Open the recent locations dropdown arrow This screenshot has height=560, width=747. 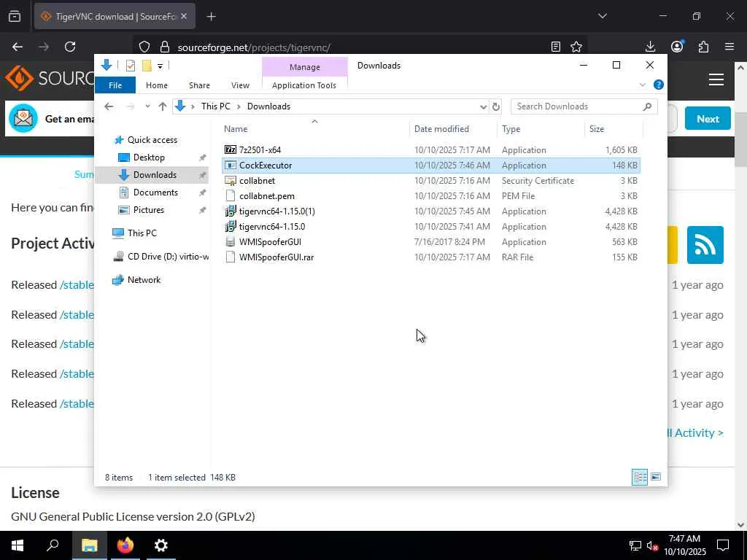click(x=147, y=106)
